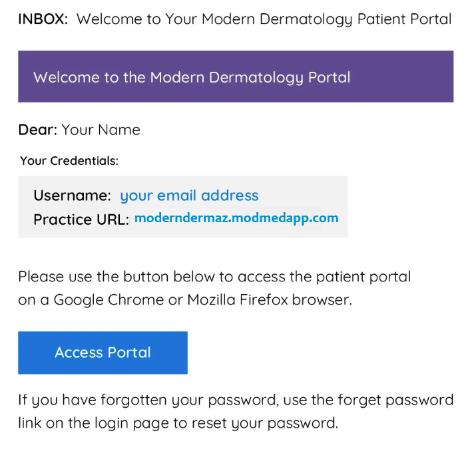
Task: Click the 'your email address' username link
Action: click(189, 196)
